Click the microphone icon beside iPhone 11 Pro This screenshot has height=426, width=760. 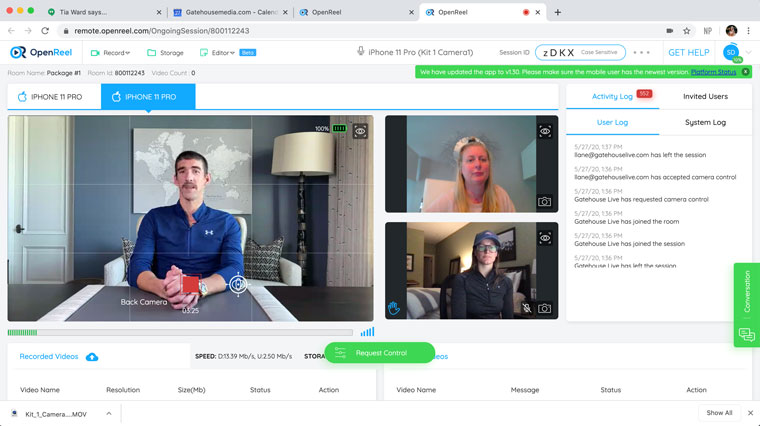coord(361,51)
